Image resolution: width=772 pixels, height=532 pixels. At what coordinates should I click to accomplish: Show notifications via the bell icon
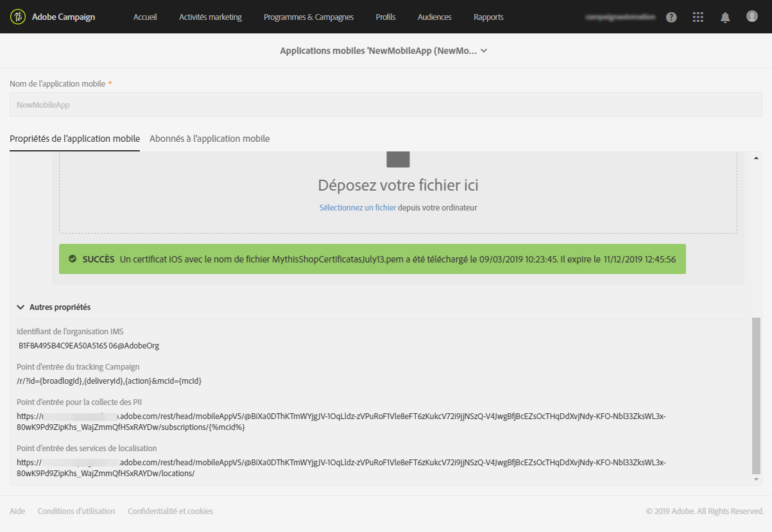pyautogui.click(x=725, y=17)
